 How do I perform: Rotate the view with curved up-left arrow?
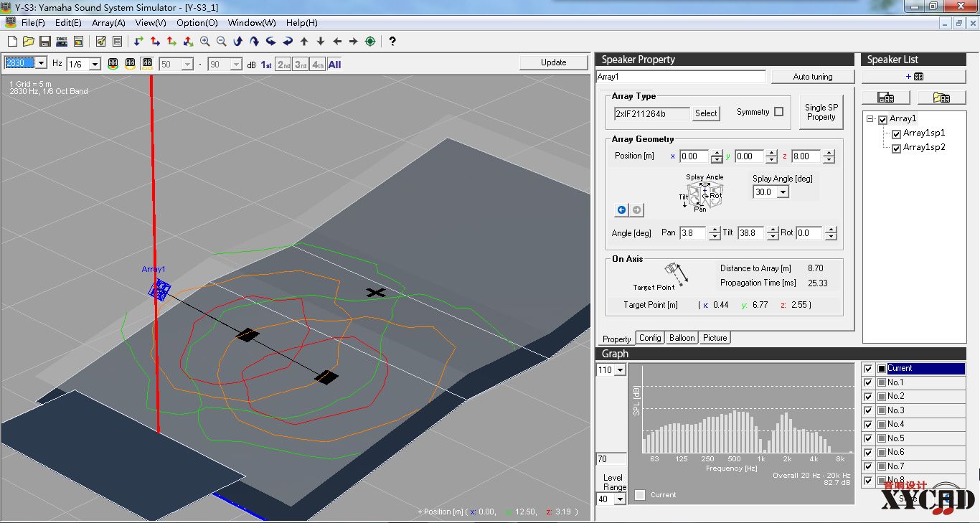(238, 42)
